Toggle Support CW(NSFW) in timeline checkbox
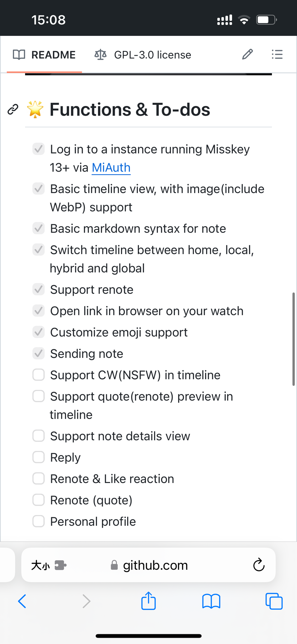Screen dimensions: 297x644 (x=39, y=375)
